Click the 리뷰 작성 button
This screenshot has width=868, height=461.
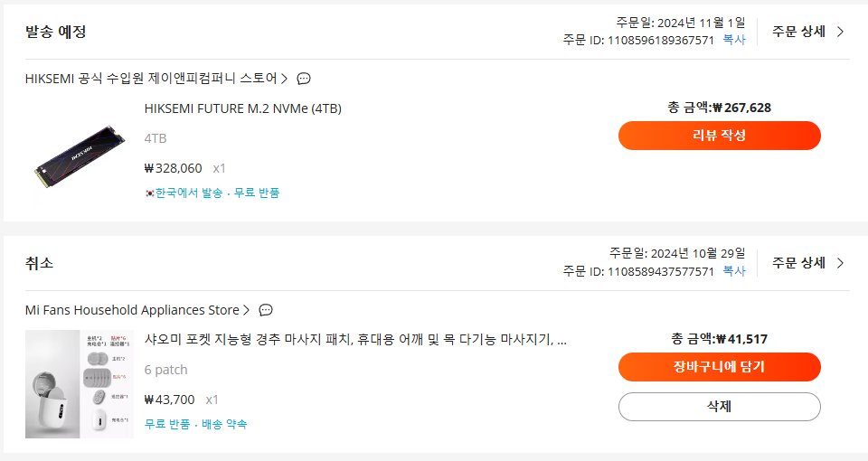point(719,136)
